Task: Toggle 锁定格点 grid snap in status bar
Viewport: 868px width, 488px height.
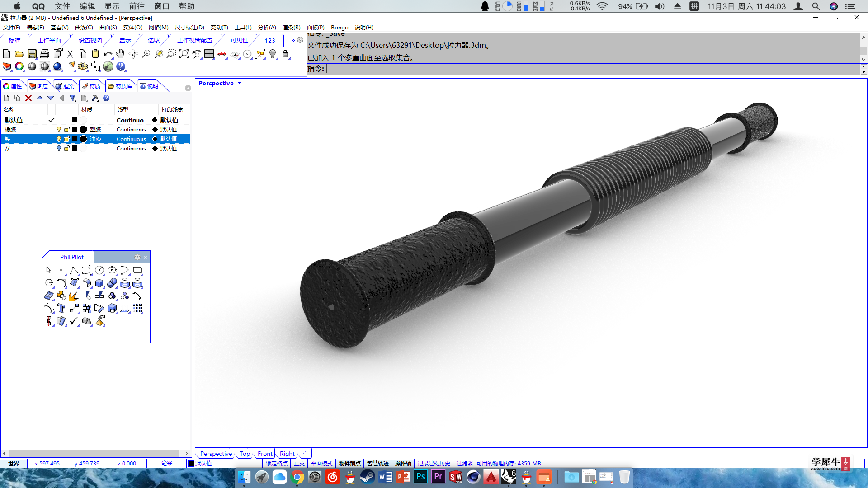Action: [277, 464]
